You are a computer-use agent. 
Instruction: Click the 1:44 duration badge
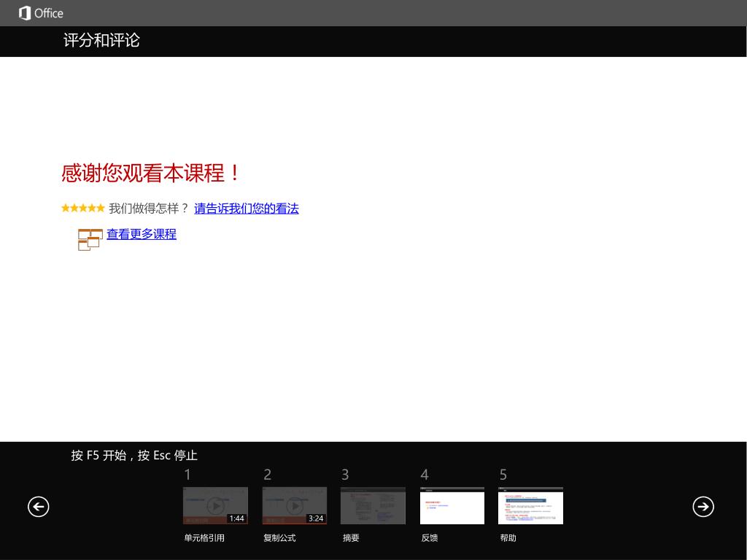237,518
